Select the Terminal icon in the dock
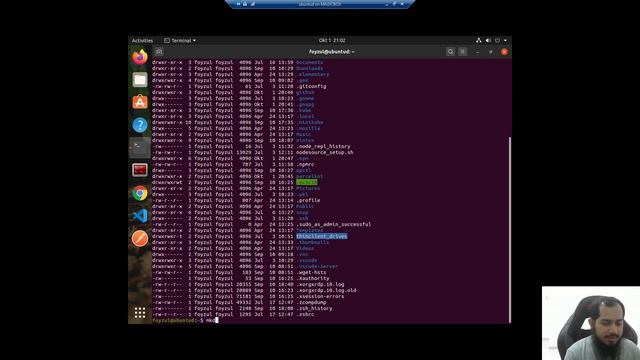Image resolution: width=640 pixels, height=360 pixels. pyautogui.click(x=140, y=147)
